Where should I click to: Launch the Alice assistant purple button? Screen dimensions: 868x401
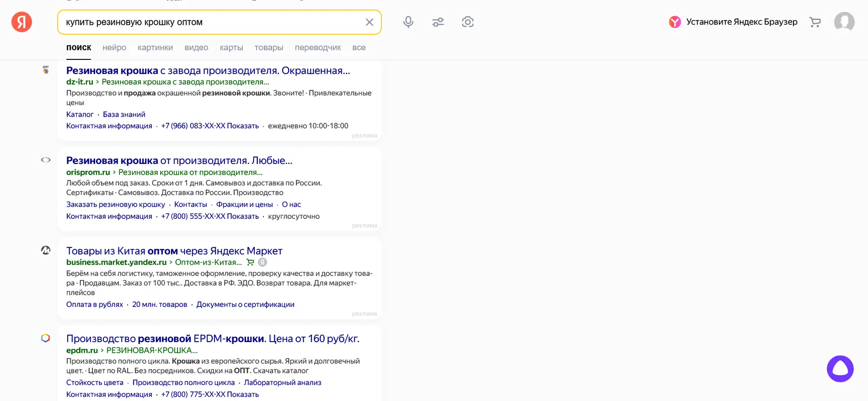[x=840, y=369]
